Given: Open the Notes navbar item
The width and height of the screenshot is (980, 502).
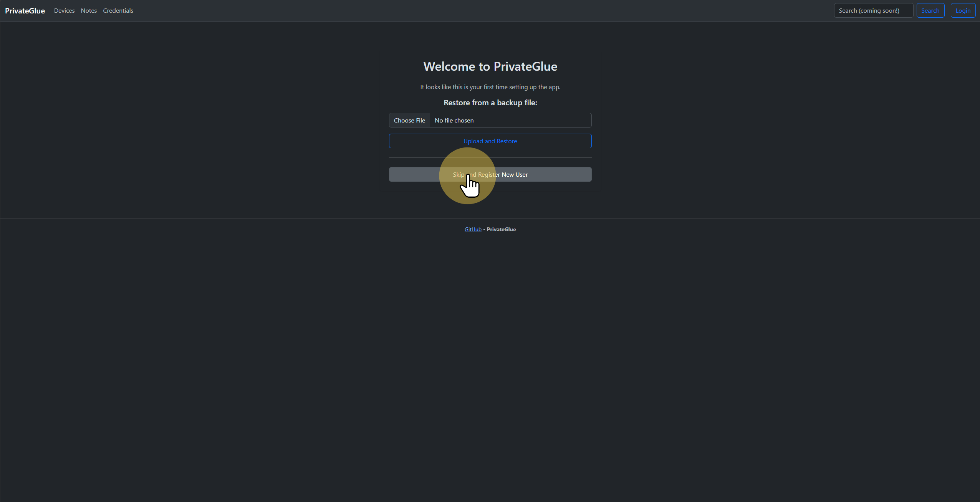Looking at the screenshot, I should tap(89, 11).
